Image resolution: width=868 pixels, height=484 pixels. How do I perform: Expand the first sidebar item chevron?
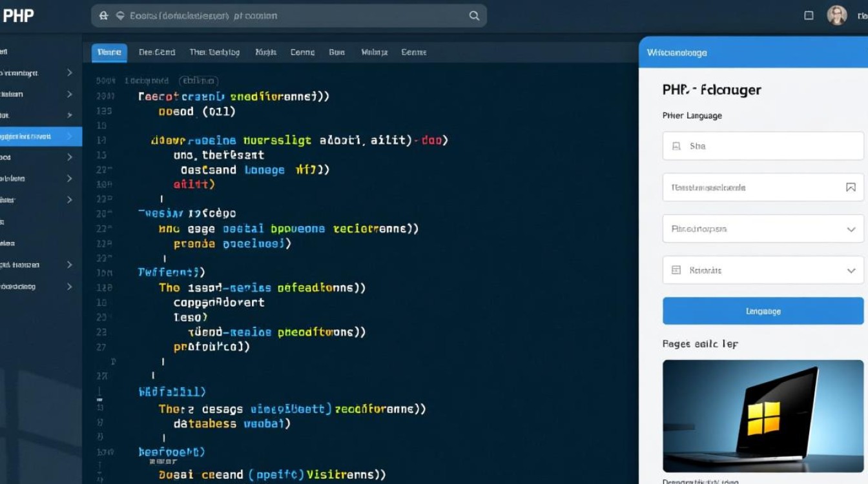(70, 73)
